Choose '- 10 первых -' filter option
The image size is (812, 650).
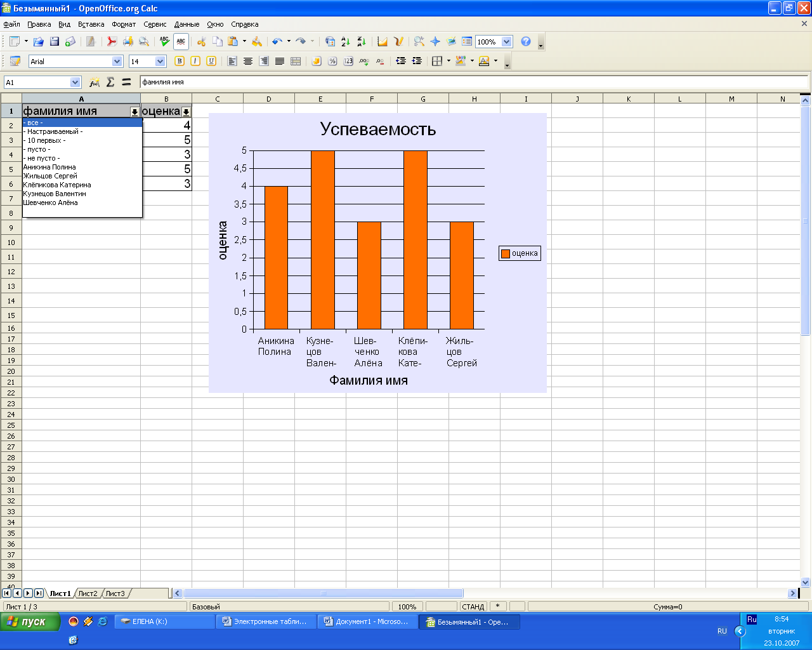pyautogui.click(x=82, y=140)
